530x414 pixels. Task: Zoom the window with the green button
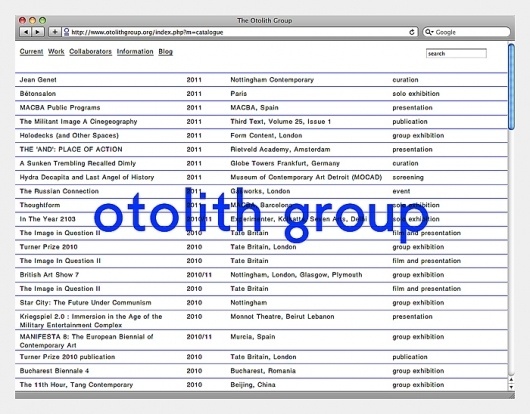coord(42,20)
